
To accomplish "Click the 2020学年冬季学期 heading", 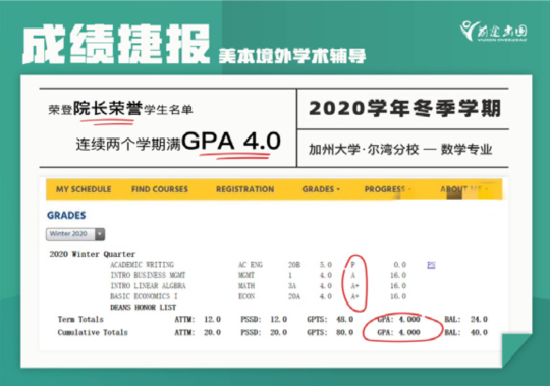I will 405,108.
